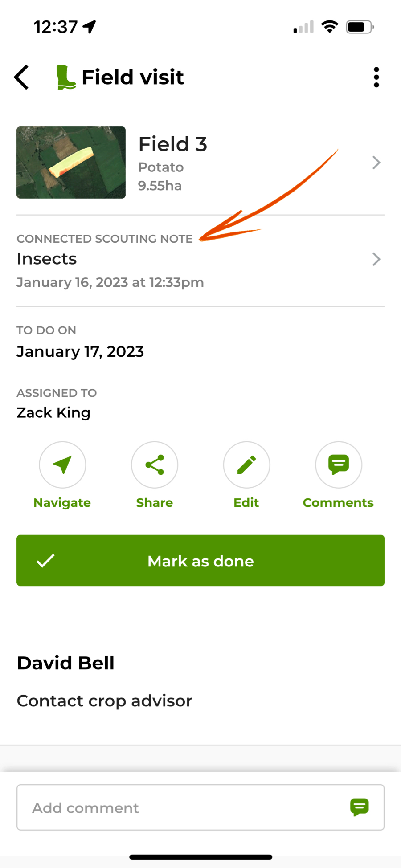Tap checkmark on Mark as done
This screenshot has width=401, height=868.
[45, 561]
